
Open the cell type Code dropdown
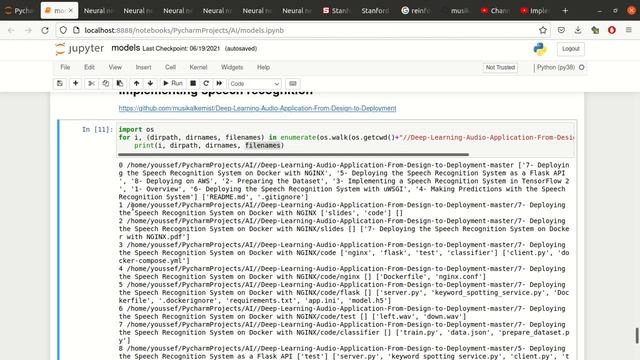pyautogui.click(x=254, y=84)
